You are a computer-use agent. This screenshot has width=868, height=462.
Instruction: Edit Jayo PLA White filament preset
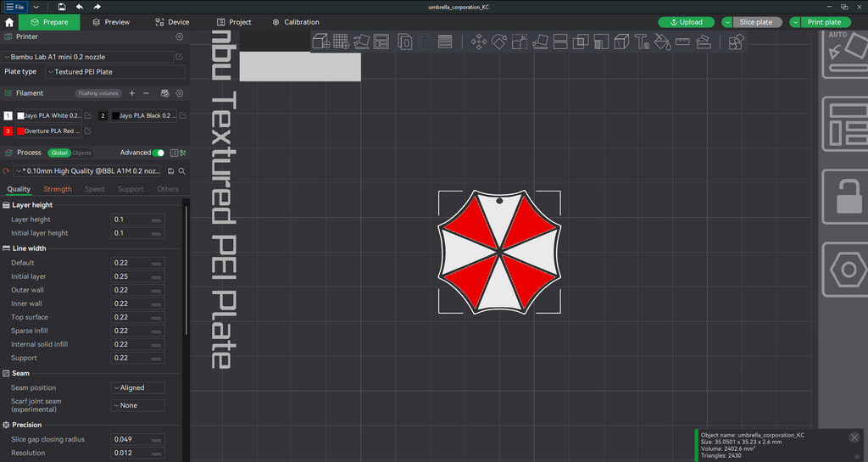click(87, 115)
